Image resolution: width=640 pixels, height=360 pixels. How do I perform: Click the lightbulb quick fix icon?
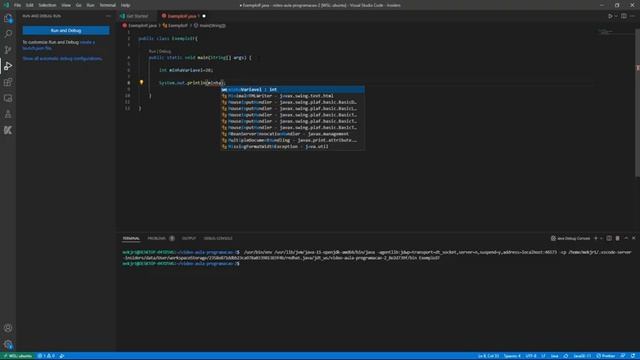[x=142, y=82]
